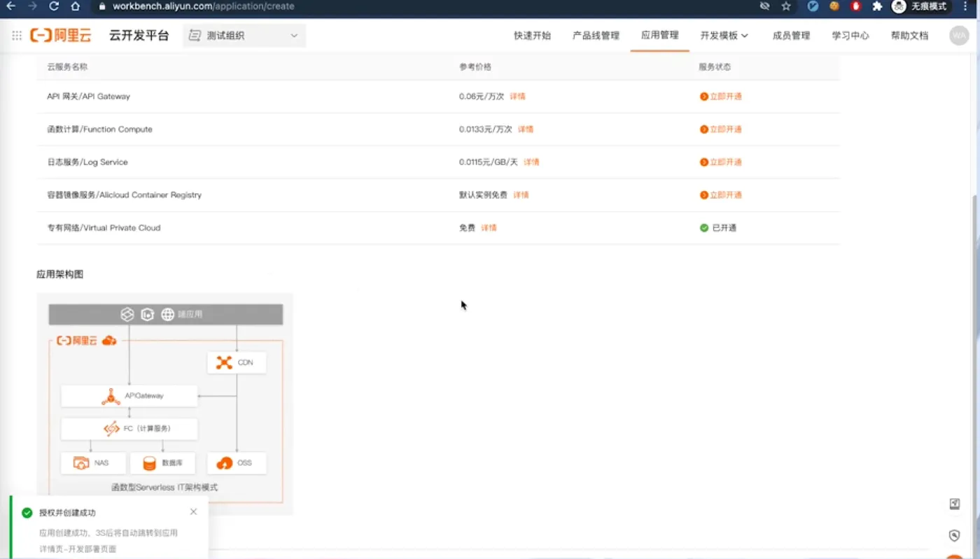The height and width of the screenshot is (559, 980).
Task: Click the FC（计算服务）node in the diagram
Action: 129,429
